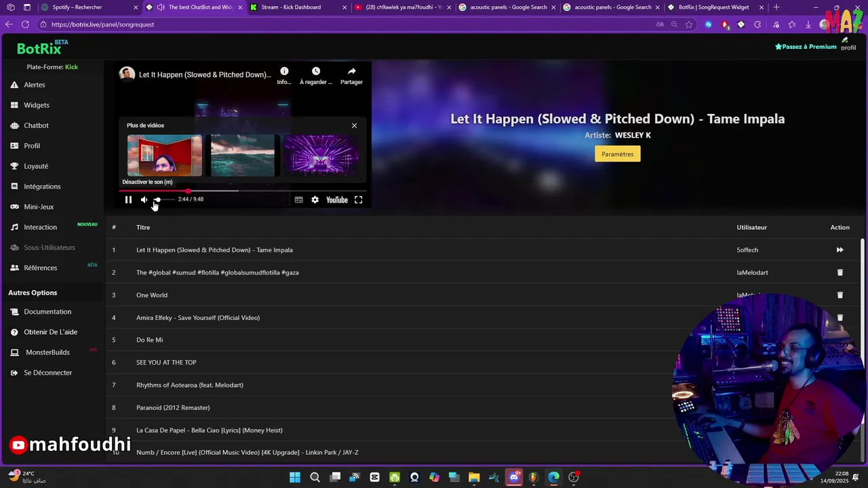Click 'Passez à Premium' link

pos(806,47)
